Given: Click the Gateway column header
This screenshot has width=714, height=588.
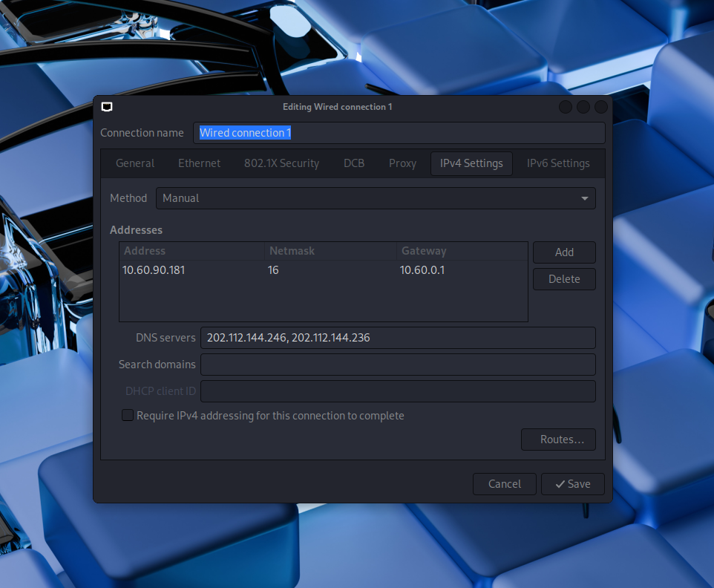Looking at the screenshot, I should click(462, 251).
